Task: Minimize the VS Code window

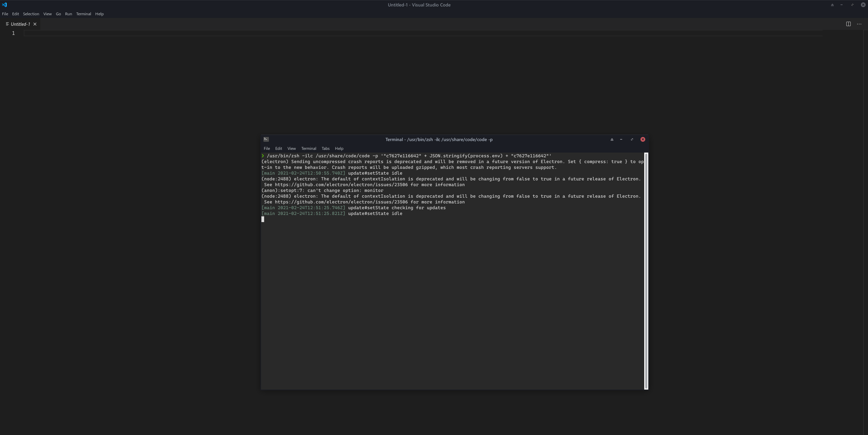Action: [842, 4]
